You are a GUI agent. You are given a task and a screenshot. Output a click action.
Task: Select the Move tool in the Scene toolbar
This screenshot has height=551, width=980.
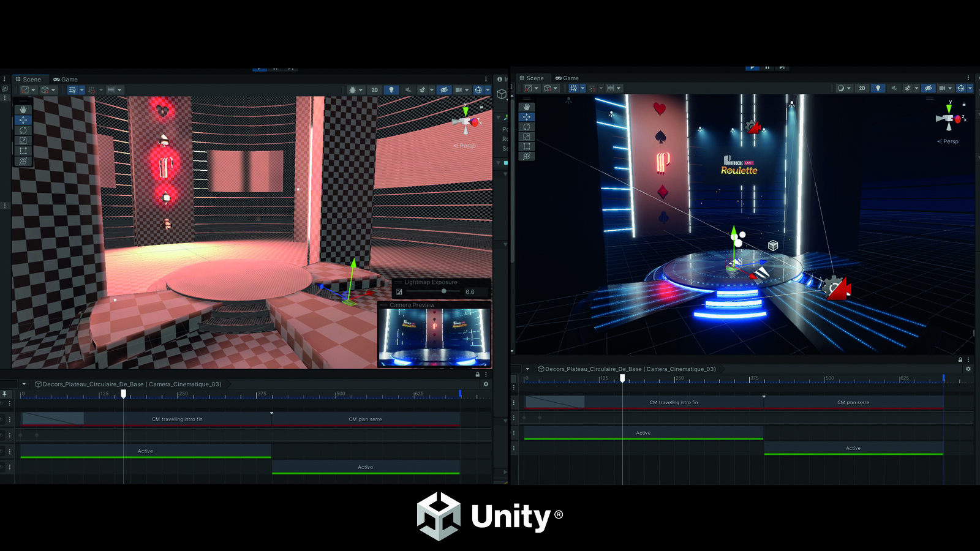23,120
